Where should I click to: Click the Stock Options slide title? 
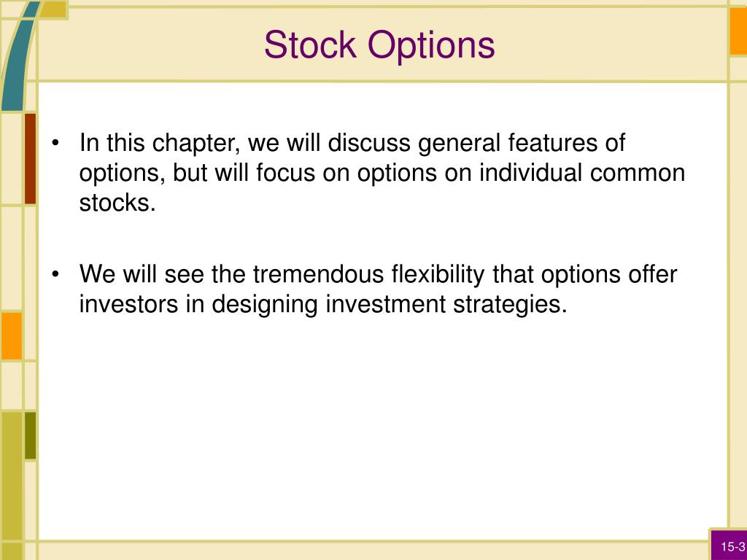379,45
